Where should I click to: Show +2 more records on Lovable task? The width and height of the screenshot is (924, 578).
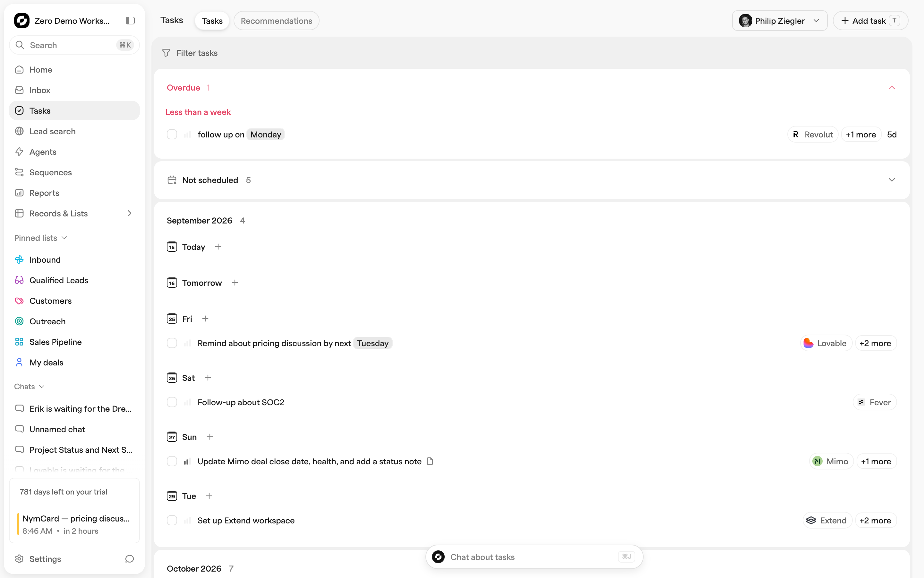(875, 343)
